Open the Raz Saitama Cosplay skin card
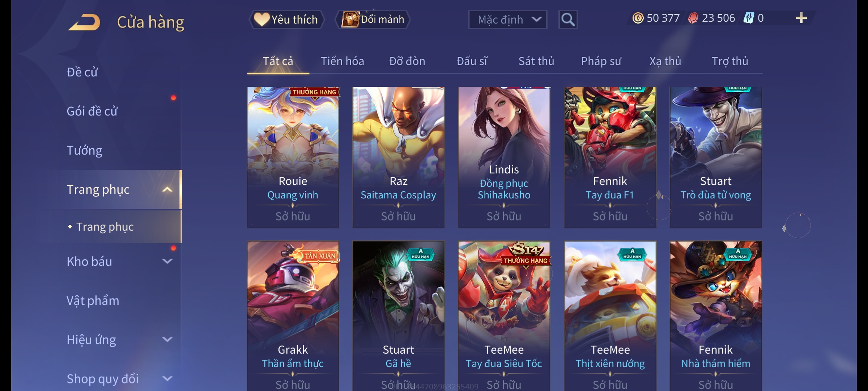 pos(399,157)
